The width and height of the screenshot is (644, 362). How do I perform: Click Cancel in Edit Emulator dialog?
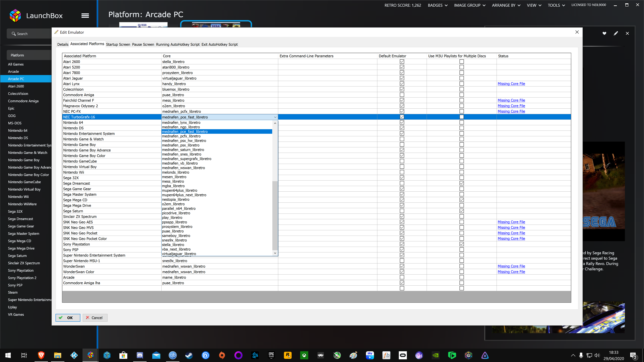tap(95, 318)
